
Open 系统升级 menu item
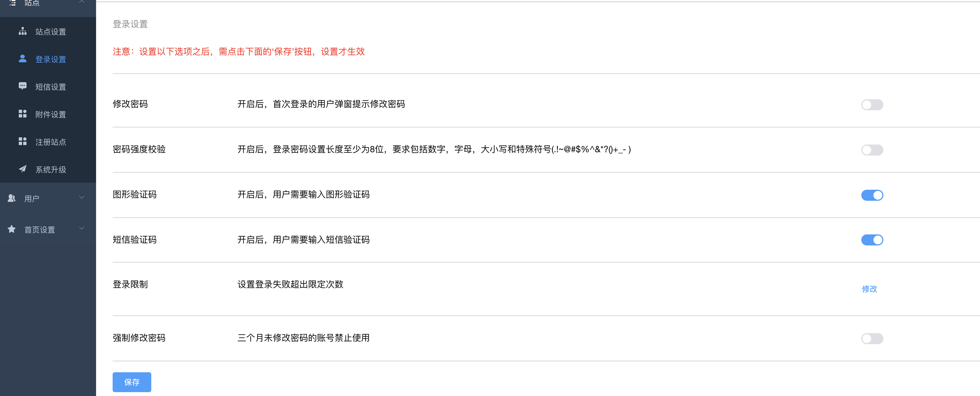pos(51,170)
